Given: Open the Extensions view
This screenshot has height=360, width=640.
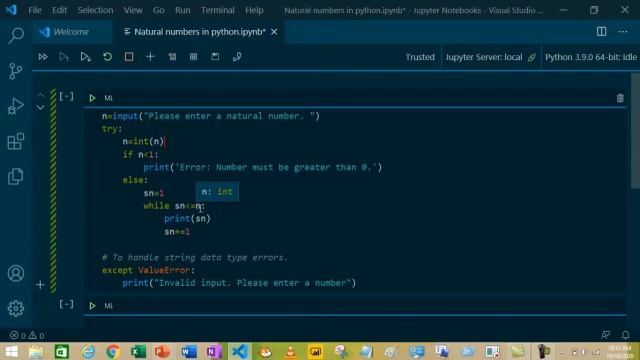Looking at the screenshot, I should (16, 142).
